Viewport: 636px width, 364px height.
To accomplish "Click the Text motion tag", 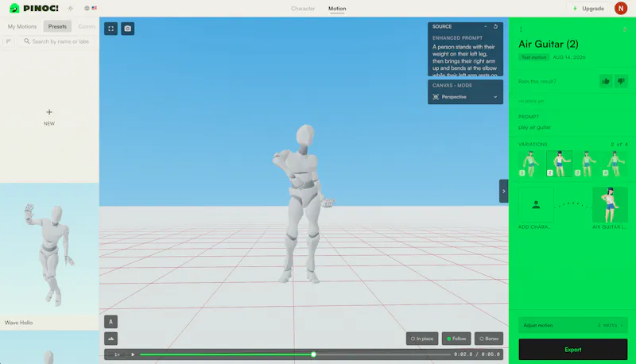I will [x=533, y=57].
